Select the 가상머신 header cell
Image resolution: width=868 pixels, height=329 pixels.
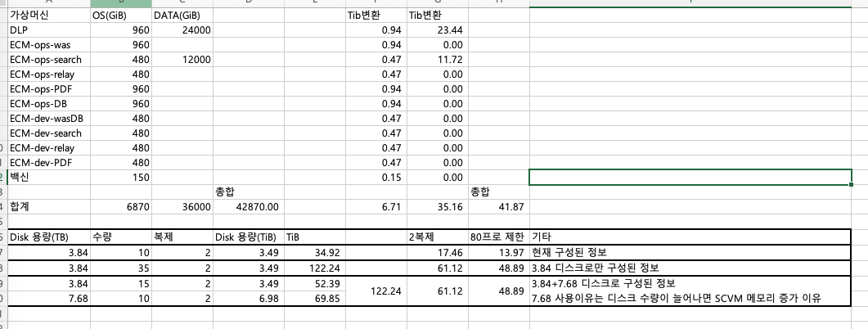47,16
